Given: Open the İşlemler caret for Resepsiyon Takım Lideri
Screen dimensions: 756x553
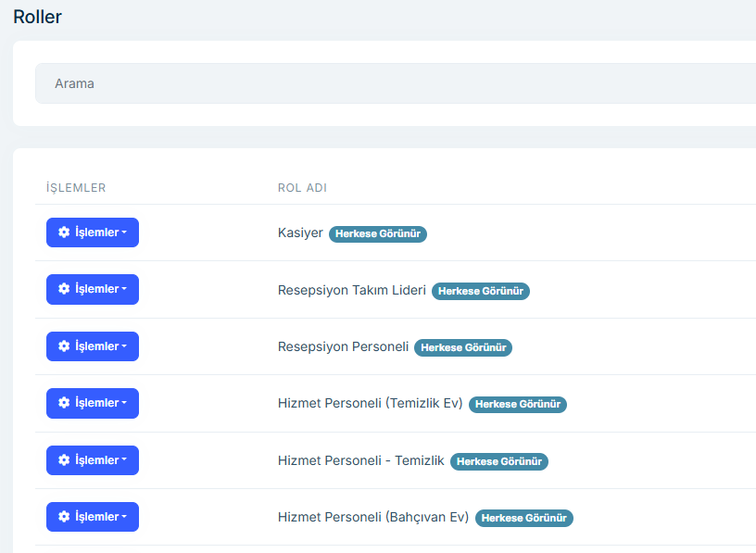Looking at the screenshot, I should click(124, 289).
